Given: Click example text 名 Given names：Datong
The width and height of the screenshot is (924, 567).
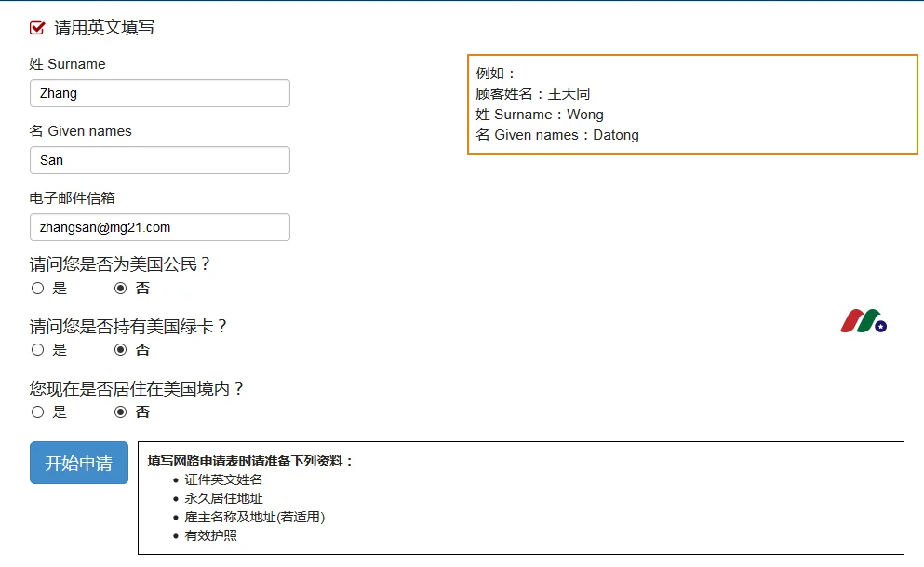Looking at the screenshot, I should click(557, 135).
